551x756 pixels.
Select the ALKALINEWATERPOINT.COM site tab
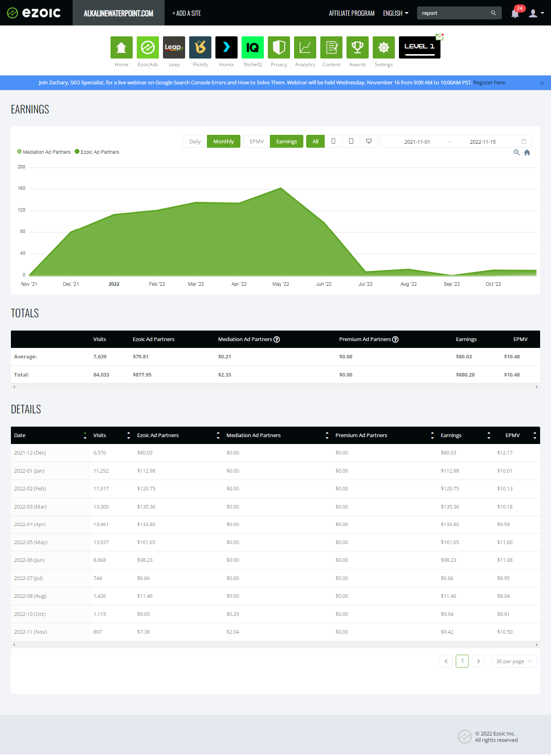(119, 13)
